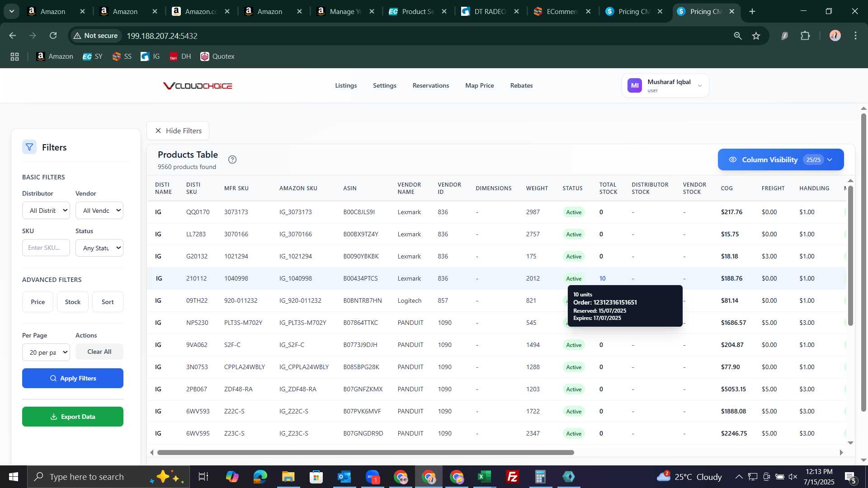Open Chrome three-dot menu
Viewport: 868px width, 488px height.
tap(855, 36)
